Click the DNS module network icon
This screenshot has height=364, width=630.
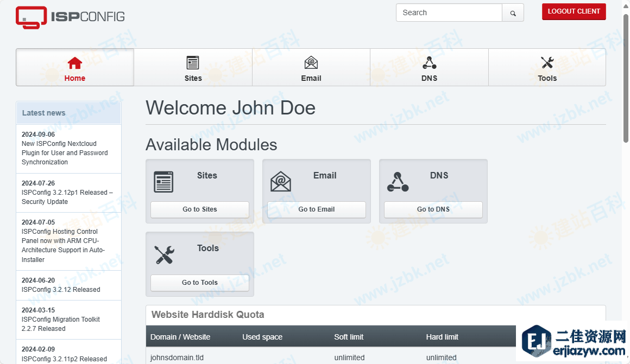pos(398,182)
